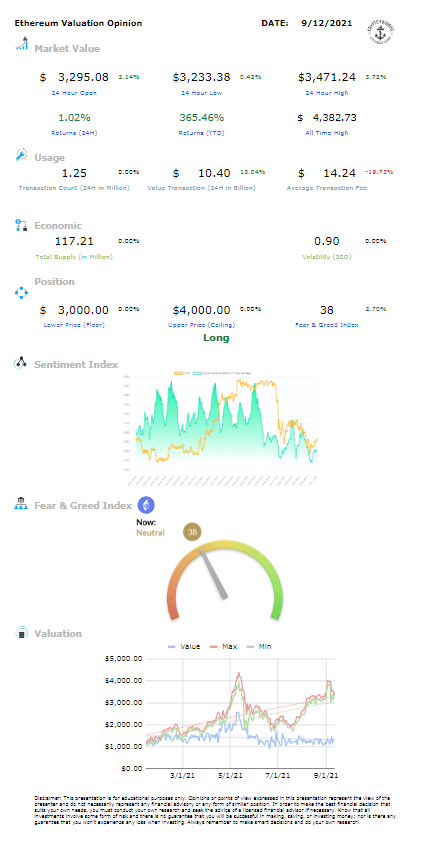Click the 24 Hour Open label
The height and width of the screenshot is (846, 433).
pos(74,93)
